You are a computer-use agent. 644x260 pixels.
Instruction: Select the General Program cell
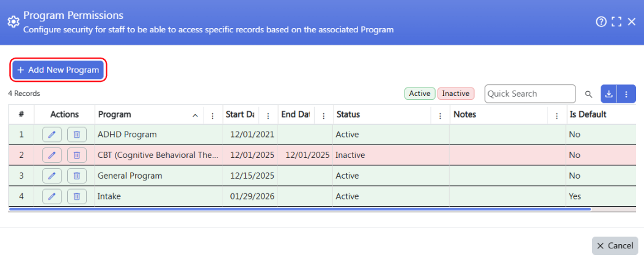158,176
